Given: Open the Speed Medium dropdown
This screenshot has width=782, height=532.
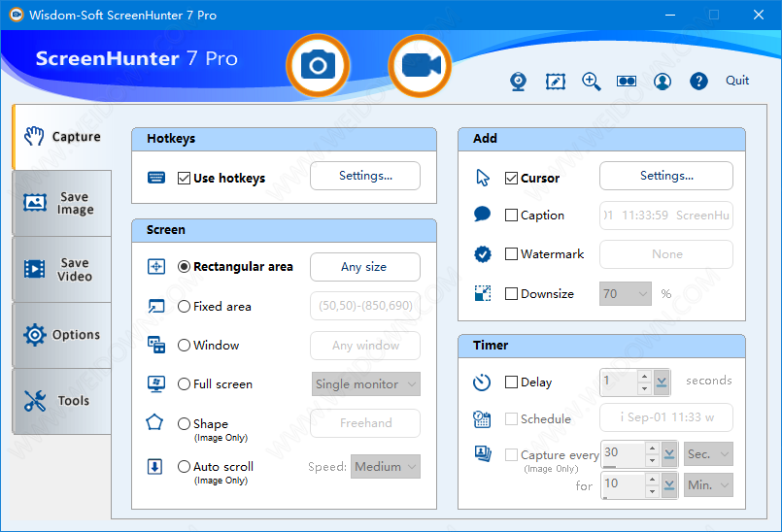Looking at the screenshot, I should 386,467.
